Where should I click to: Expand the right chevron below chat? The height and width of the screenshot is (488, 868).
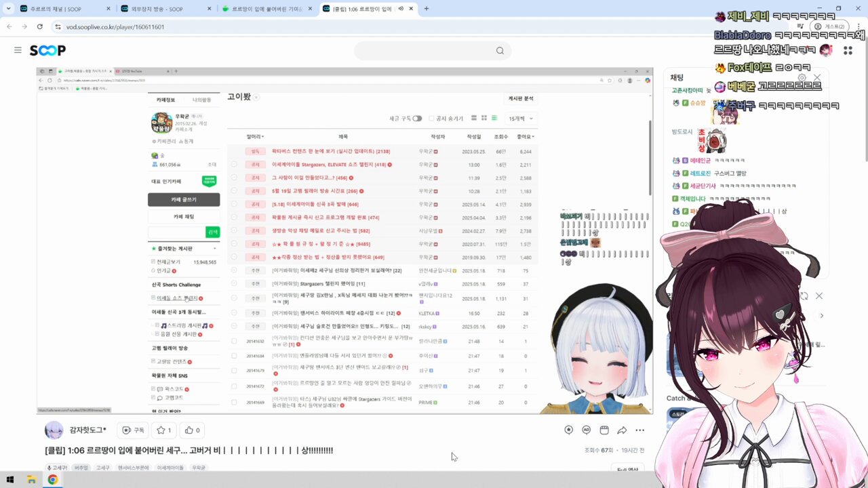821,316
